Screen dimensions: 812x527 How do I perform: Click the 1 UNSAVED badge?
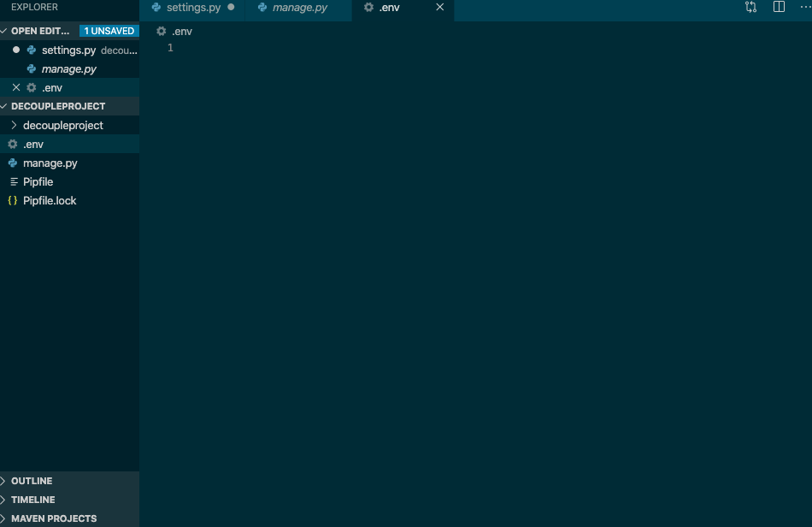click(x=109, y=31)
